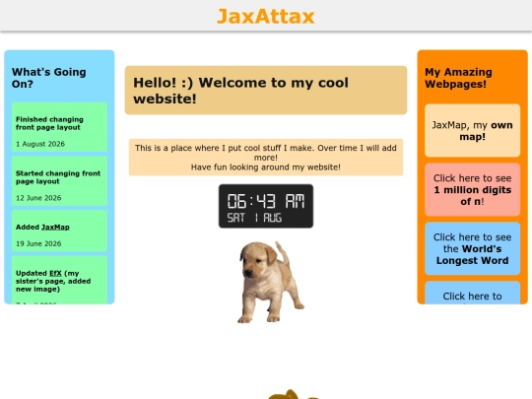Select the 'Finished changing front page layout' entry
The width and height of the screenshot is (532, 399).
[59, 127]
